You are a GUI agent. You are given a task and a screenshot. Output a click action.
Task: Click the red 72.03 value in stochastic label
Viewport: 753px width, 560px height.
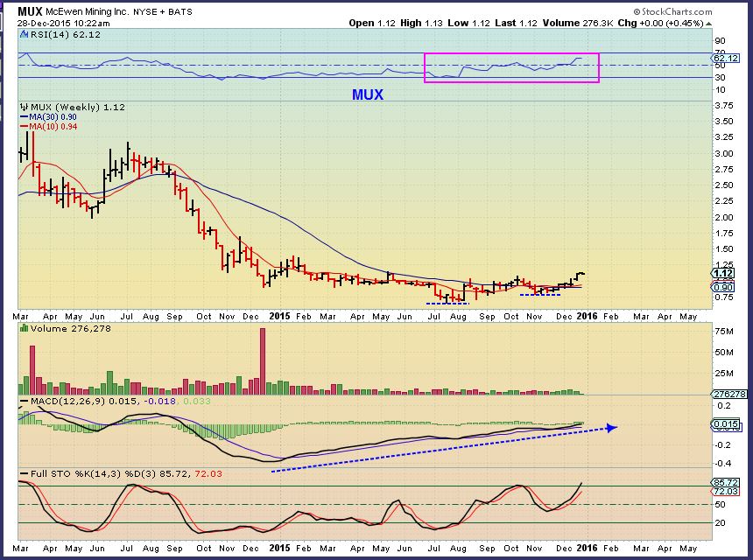208,473
